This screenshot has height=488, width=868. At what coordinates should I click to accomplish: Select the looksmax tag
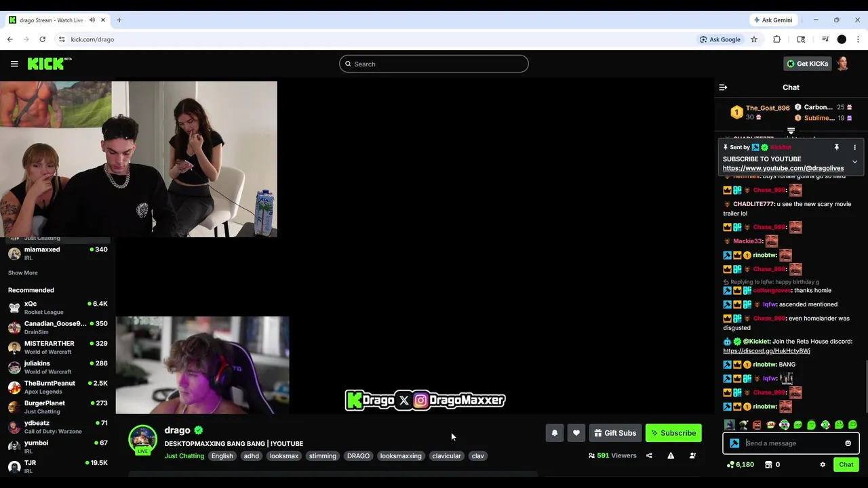point(284,456)
